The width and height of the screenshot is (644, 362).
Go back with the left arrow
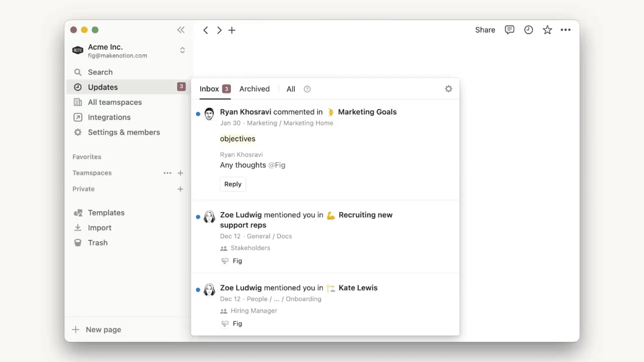pos(205,30)
